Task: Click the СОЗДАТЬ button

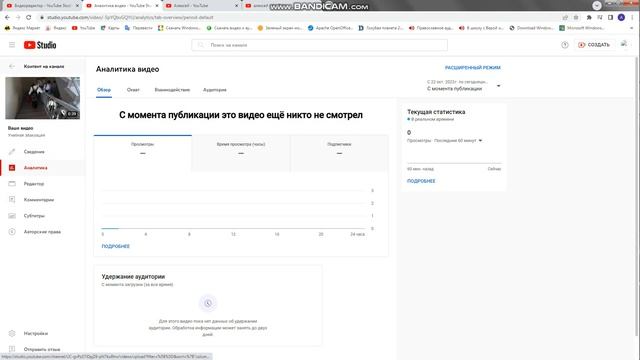Action: (594, 45)
